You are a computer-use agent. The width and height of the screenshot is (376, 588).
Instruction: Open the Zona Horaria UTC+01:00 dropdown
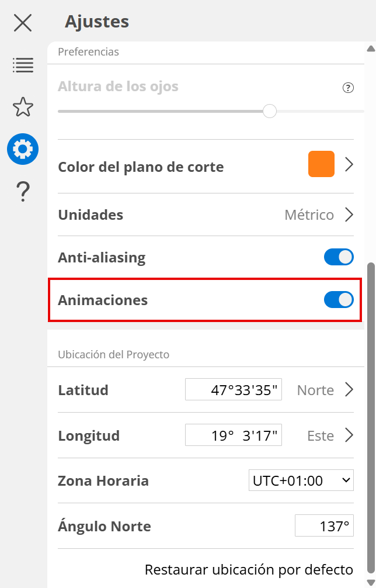301,481
